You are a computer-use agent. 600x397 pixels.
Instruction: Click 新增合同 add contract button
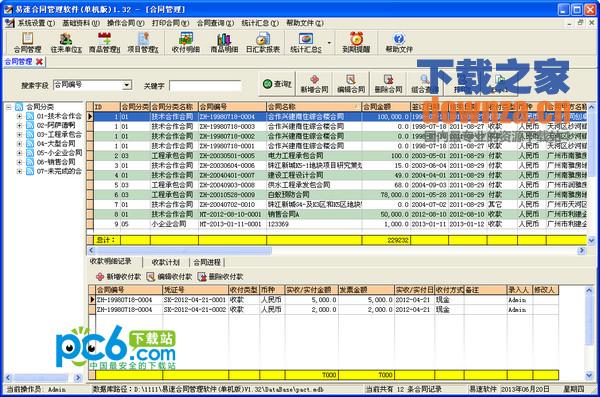pyautogui.click(x=315, y=83)
